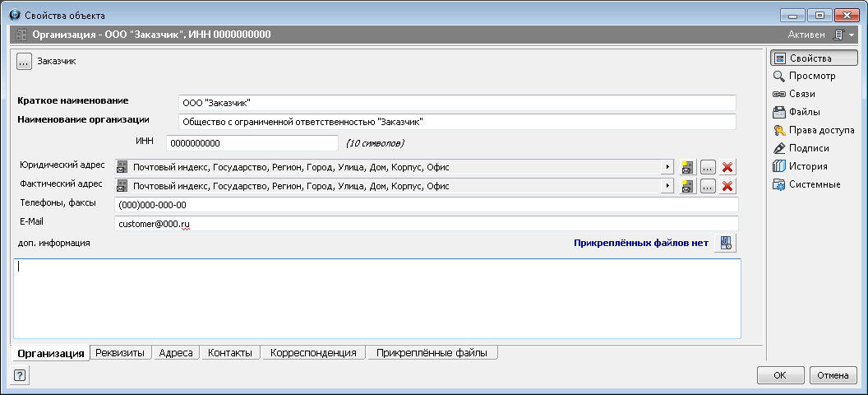
Task: Expand the Юридический адрес dropdown arrow
Action: [x=666, y=167]
